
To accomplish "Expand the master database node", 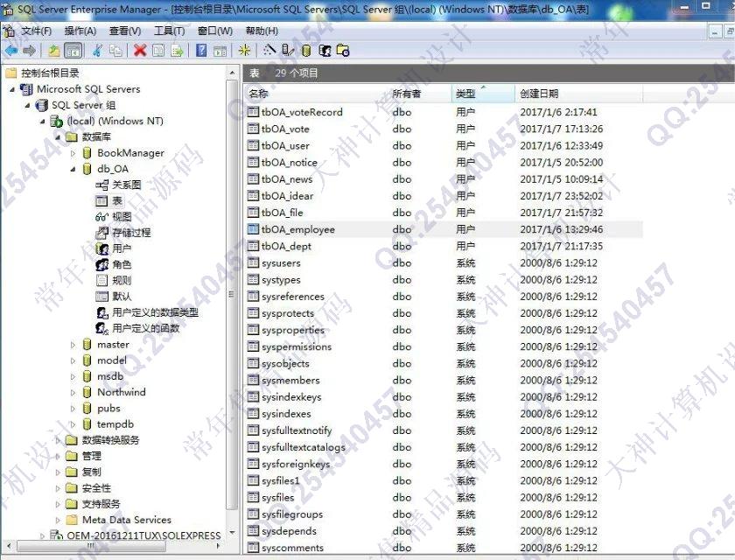I will point(73,345).
